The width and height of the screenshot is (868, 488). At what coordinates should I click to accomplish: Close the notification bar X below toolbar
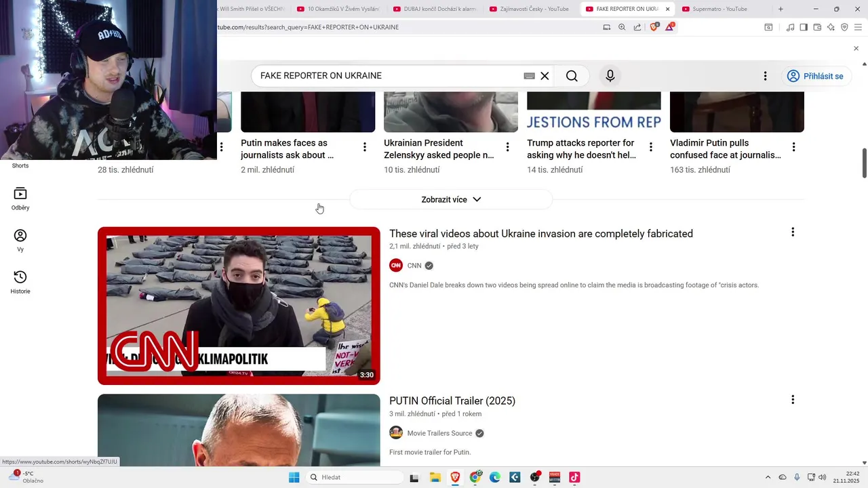pyautogui.click(x=856, y=48)
